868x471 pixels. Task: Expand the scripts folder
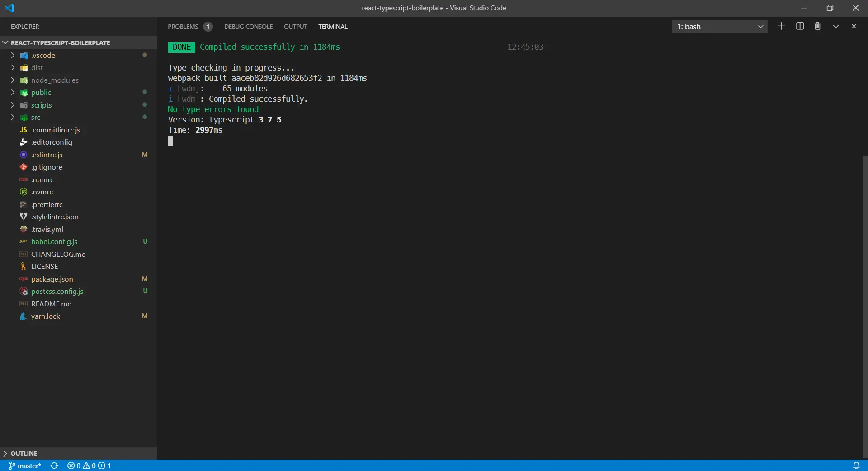[78, 105]
